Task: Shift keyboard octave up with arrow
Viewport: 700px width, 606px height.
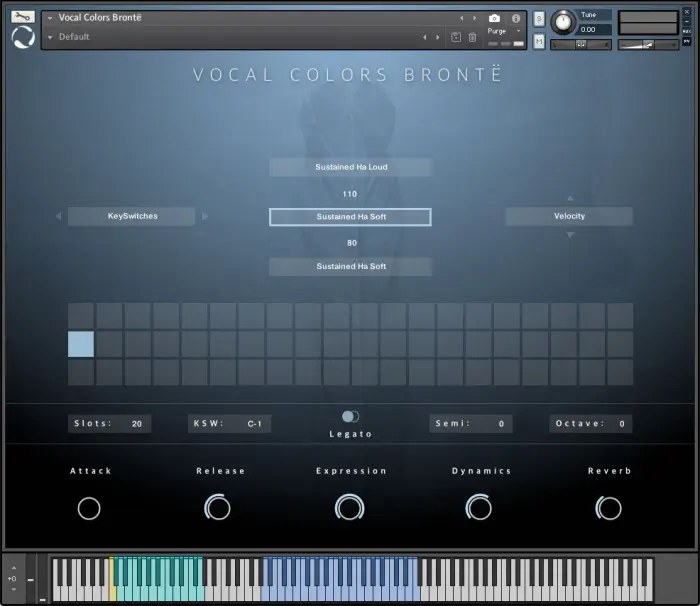Action: pyautogui.click(x=14, y=568)
